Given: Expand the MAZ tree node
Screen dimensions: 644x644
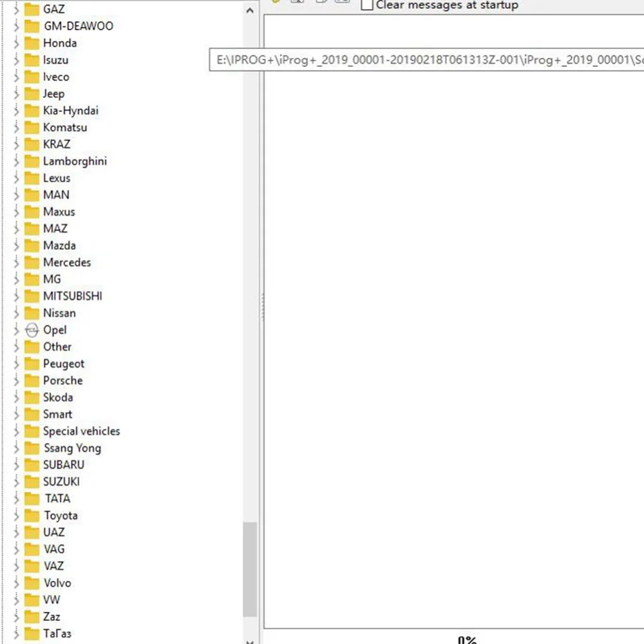Looking at the screenshot, I should 16,229.
